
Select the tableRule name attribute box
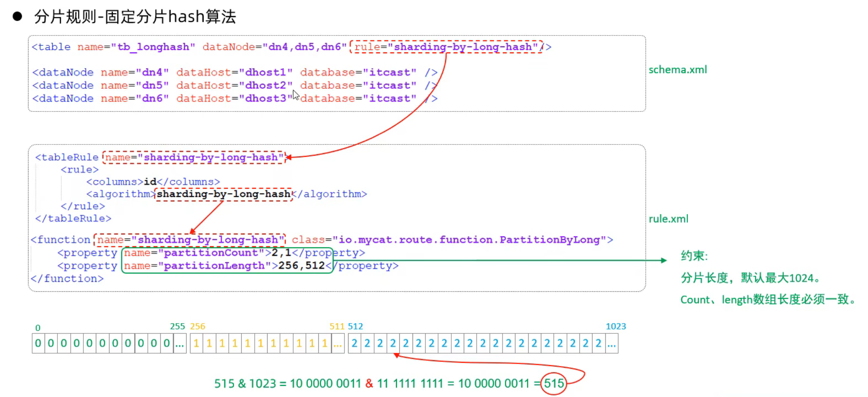click(194, 157)
